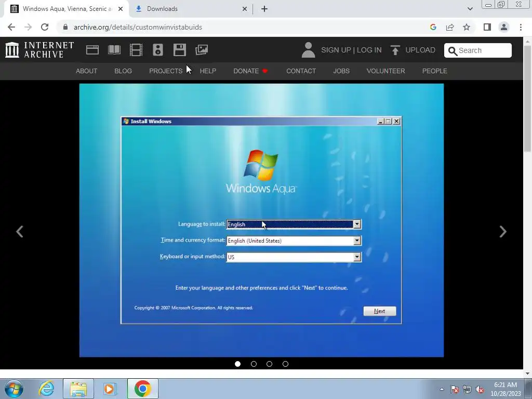Open the Texts book icon
This screenshot has width=532, height=399.
pos(114,50)
